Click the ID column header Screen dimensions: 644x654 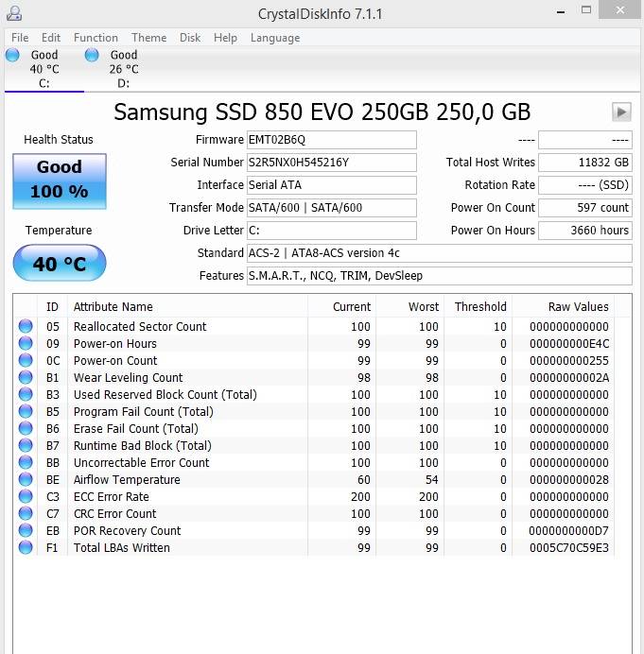(52, 307)
